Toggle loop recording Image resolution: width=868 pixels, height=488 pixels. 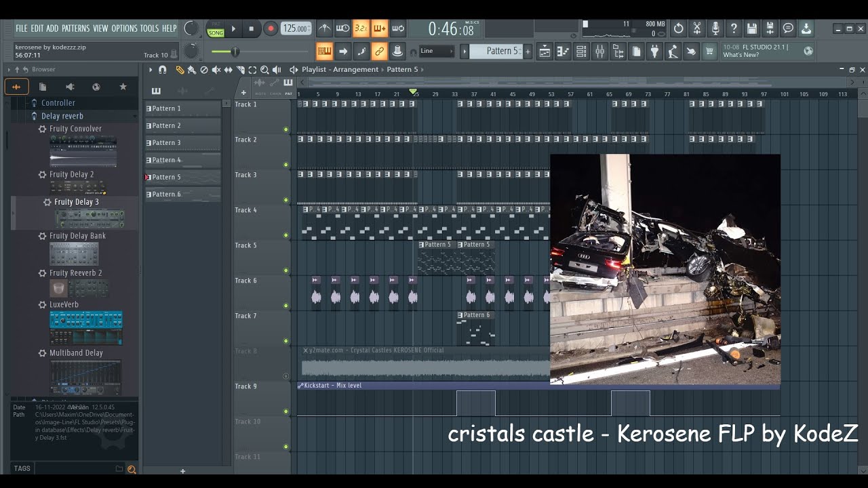click(x=398, y=28)
